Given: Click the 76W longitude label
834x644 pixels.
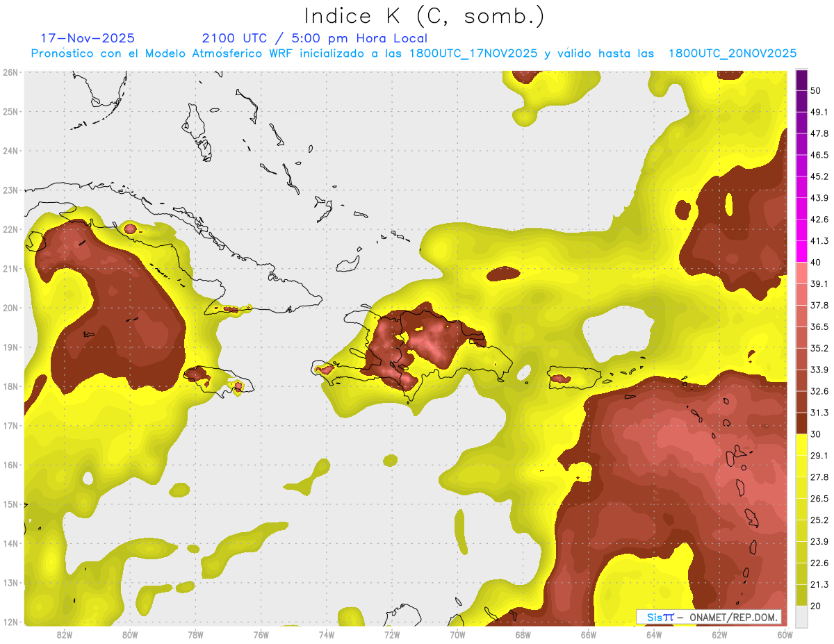Looking at the screenshot, I should (x=261, y=634).
